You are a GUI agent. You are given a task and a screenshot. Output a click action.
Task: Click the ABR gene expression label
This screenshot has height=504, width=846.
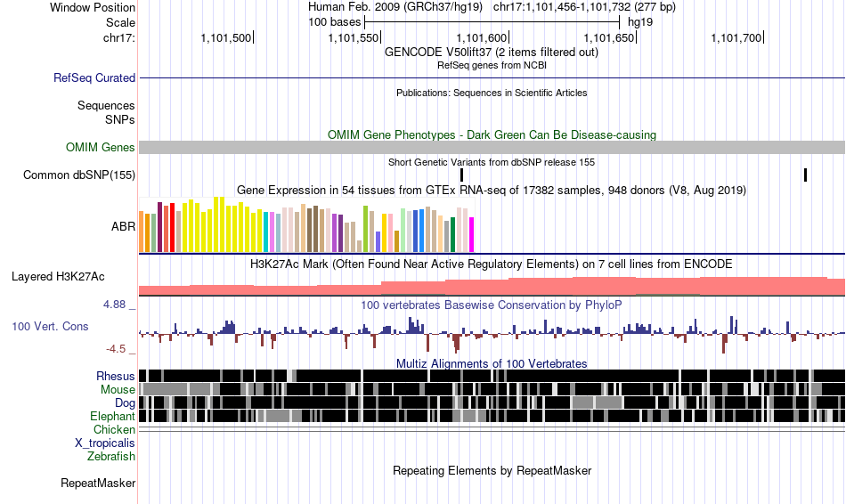click(x=123, y=227)
